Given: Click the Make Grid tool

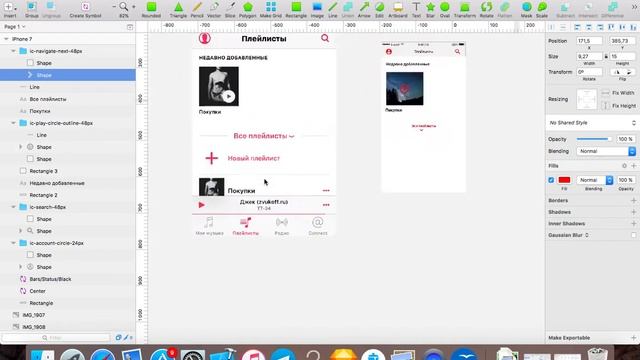Looking at the screenshot, I should pyautogui.click(x=271, y=9).
